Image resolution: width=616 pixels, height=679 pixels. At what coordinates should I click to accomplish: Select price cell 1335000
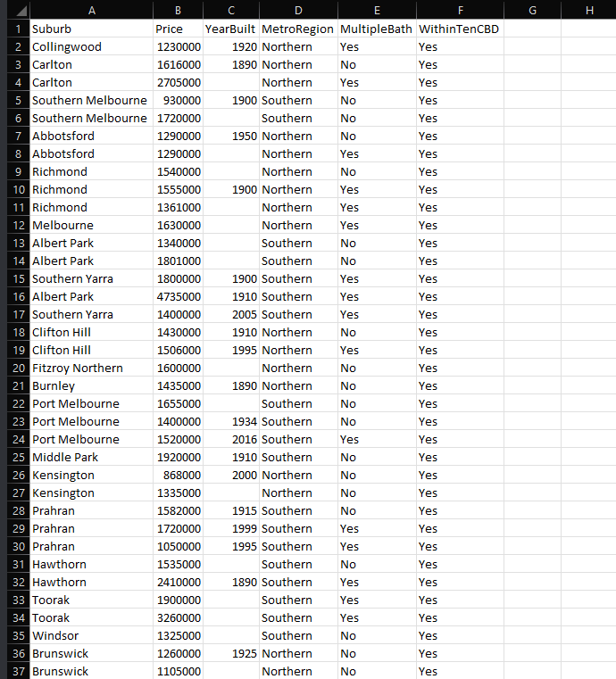click(x=178, y=493)
